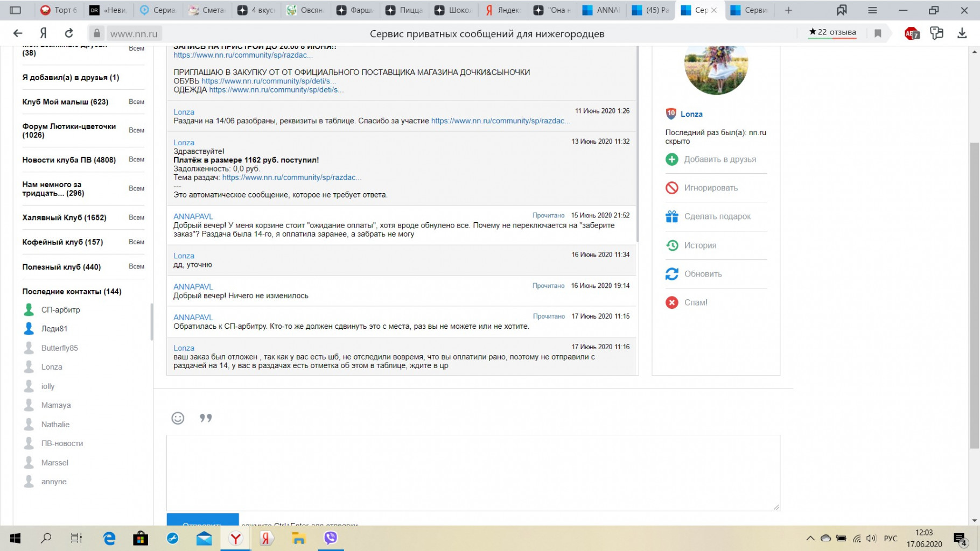Click the browser back arrow
This screenshot has width=980, height=551.
click(18, 33)
